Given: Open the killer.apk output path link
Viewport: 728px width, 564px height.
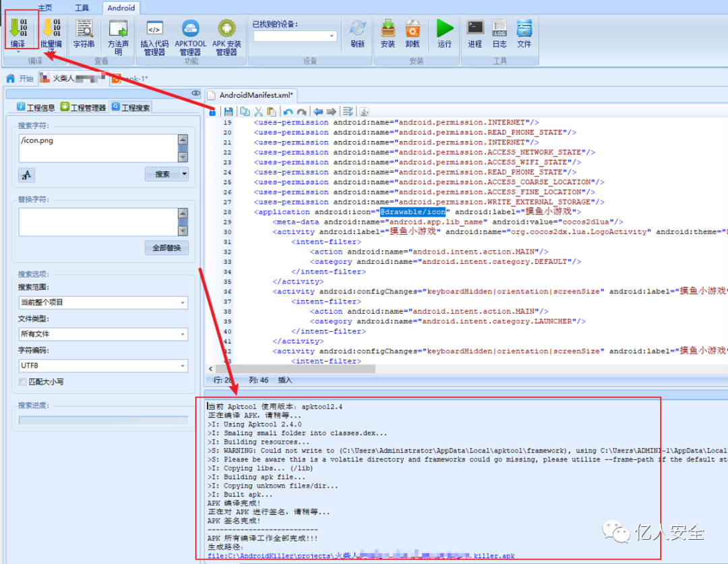Looking at the screenshot, I should point(361,556).
